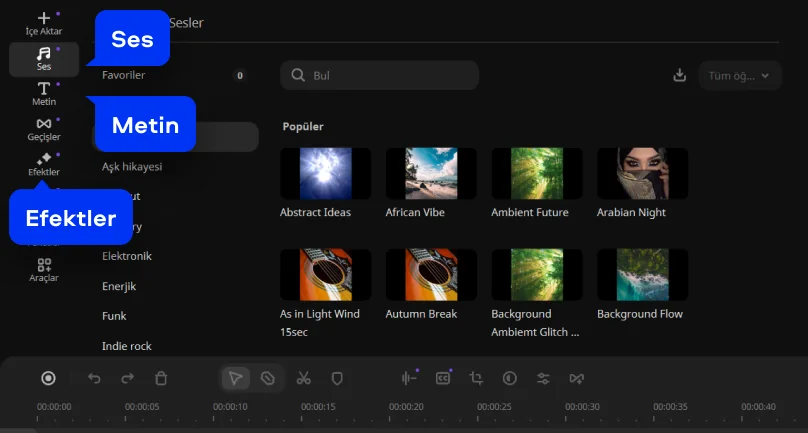The height and width of the screenshot is (433, 808).
Task: Click the Arabian Night thumbnail
Action: coord(643,174)
